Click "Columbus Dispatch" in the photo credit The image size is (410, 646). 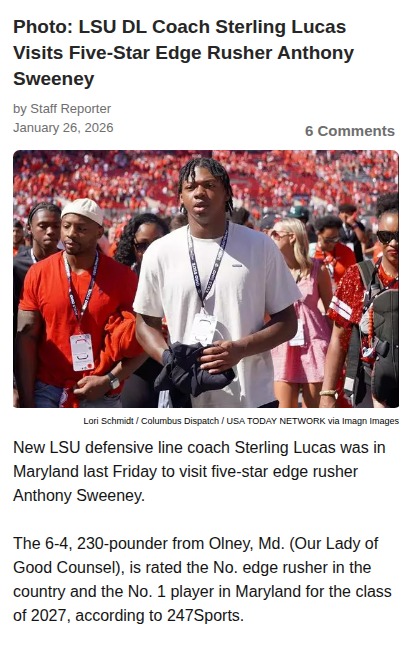coord(180,421)
